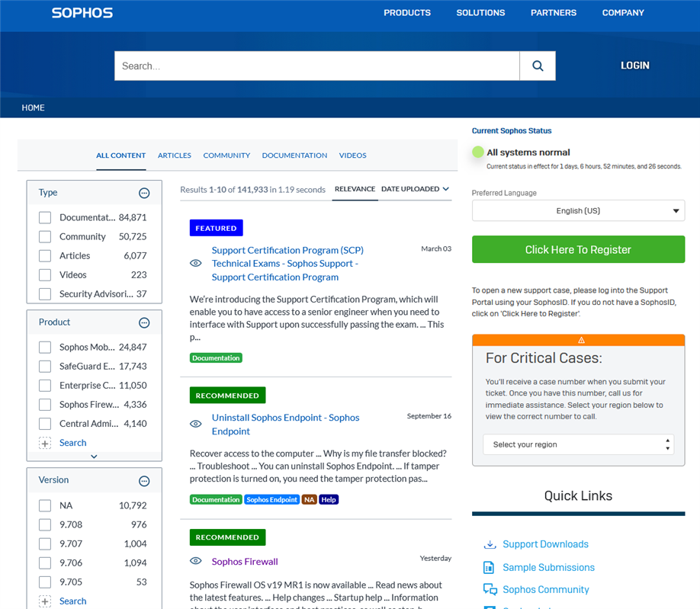This screenshot has height=609, width=700.
Task: Click the Sophos Community chat icon
Action: tap(490, 589)
